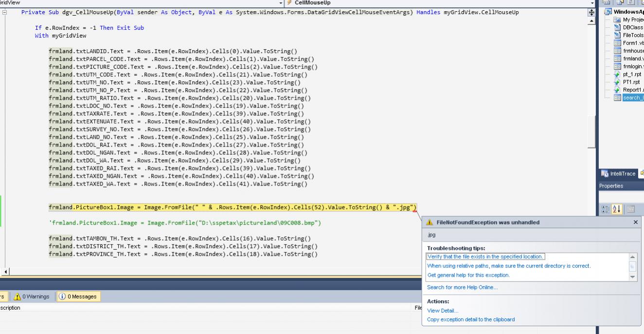Click the troubleshooting tips scroll-up arrow
644x334 pixels.
[x=632, y=257]
